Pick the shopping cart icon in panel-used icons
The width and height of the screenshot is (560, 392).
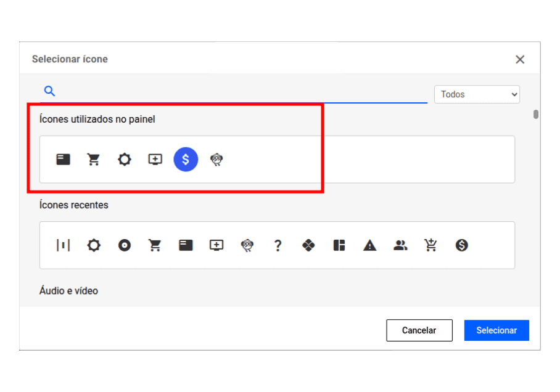point(94,160)
